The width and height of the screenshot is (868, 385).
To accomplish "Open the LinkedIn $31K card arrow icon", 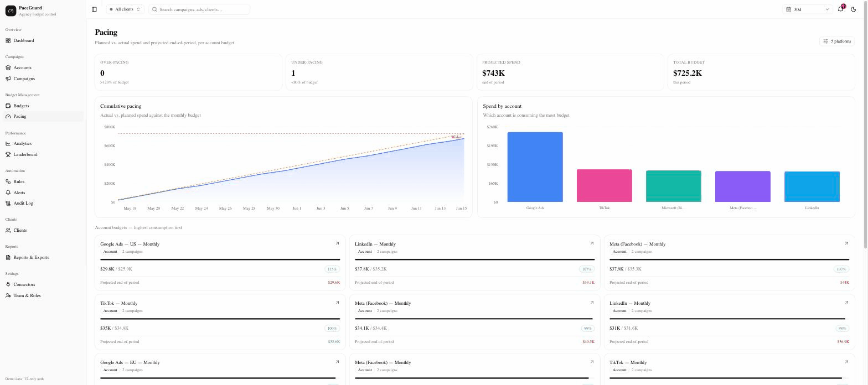I will (x=846, y=303).
